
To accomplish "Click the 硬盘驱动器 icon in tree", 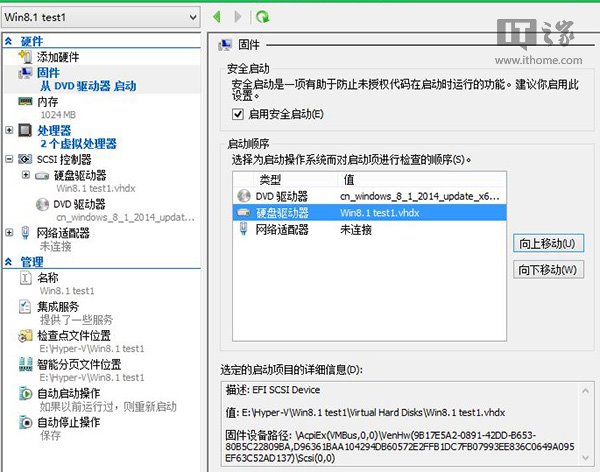I will (x=42, y=176).
